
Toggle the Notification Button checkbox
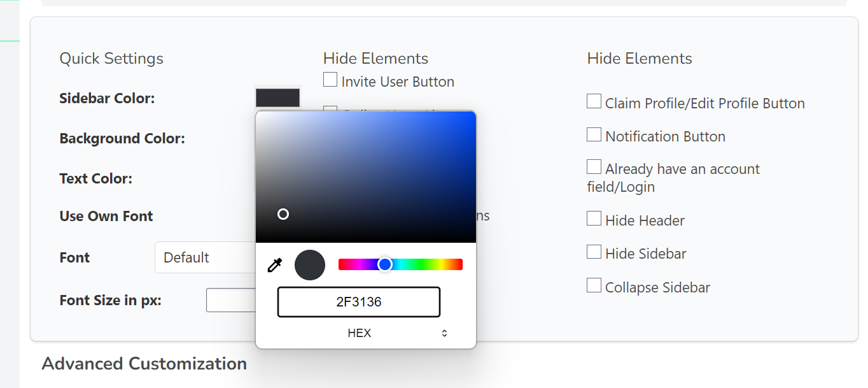click(594, 134)
